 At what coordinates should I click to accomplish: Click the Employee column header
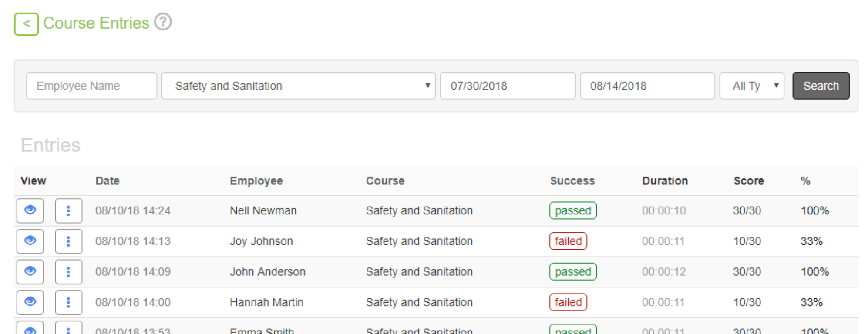click(256, 181)
